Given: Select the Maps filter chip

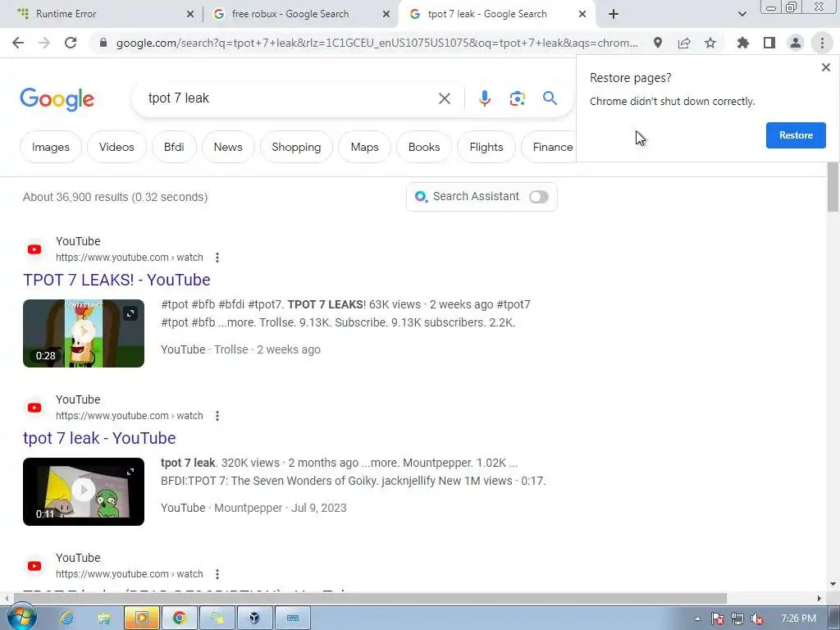Looking at the screenshot, I should pos(364,147).
